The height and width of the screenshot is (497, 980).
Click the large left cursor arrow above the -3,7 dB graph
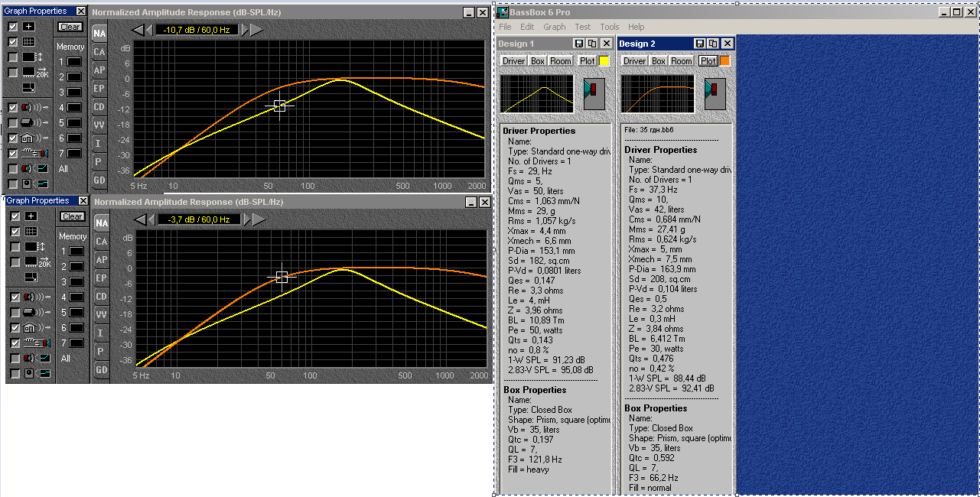(140, 219)
